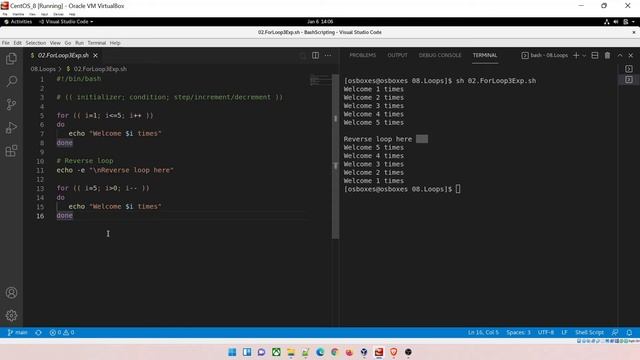Image resolution: width=640 pixels, height=360 pixels.
Task: Click the terminal command "sh 02.ForLoop3Exp.sh"
Action: pos(496,81)
